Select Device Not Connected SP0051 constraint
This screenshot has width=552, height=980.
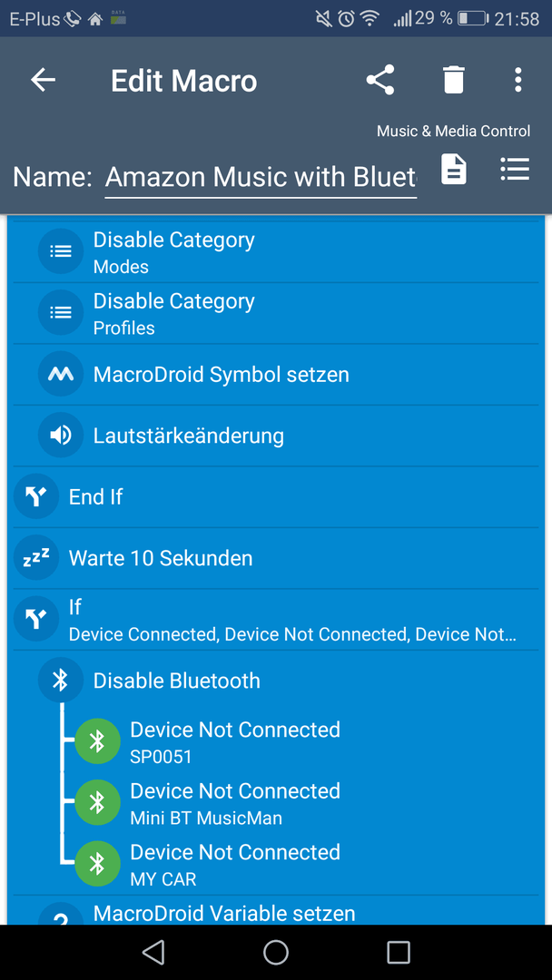point(301,742)
